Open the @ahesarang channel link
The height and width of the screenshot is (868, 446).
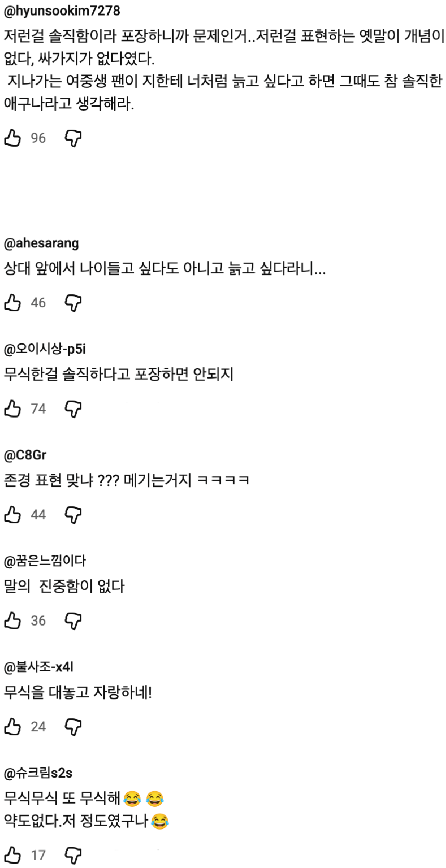(41, 243)
